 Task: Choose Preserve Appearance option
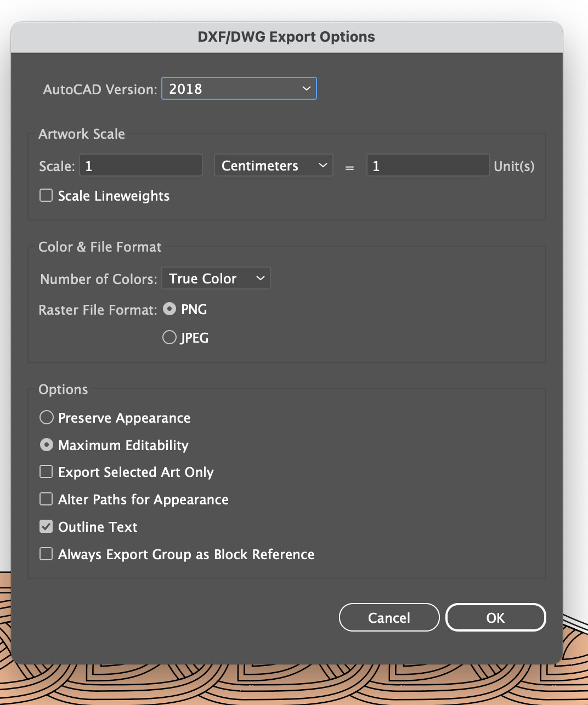coord(47,418)
